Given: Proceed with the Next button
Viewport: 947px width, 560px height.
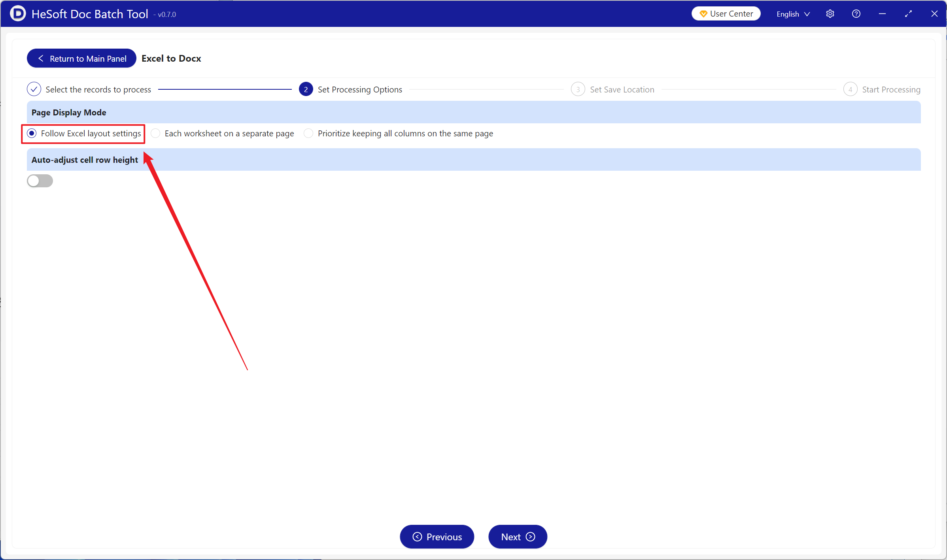Looking at the screenshot, I should pos(518,537).
